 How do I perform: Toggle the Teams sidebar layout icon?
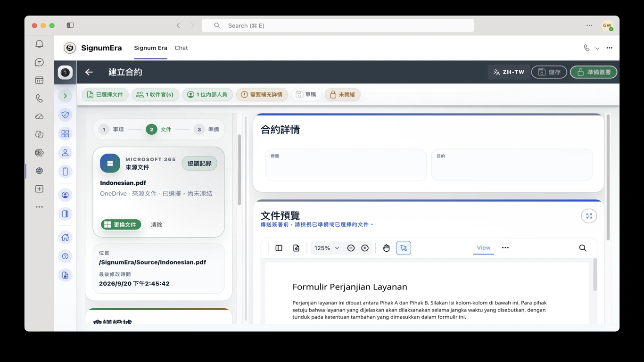70,25
